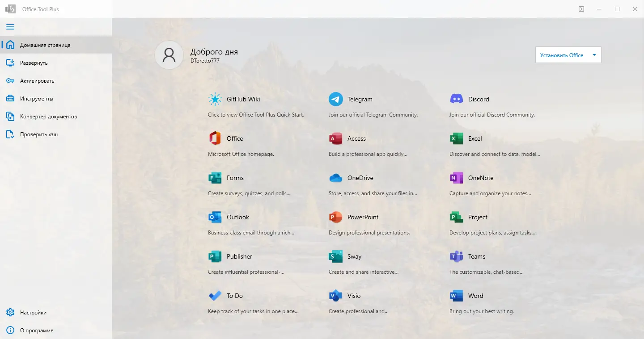Click the red Office logo icon
Image resolution: width=644 pixels, height=339 pixels.
click(215, 138)
